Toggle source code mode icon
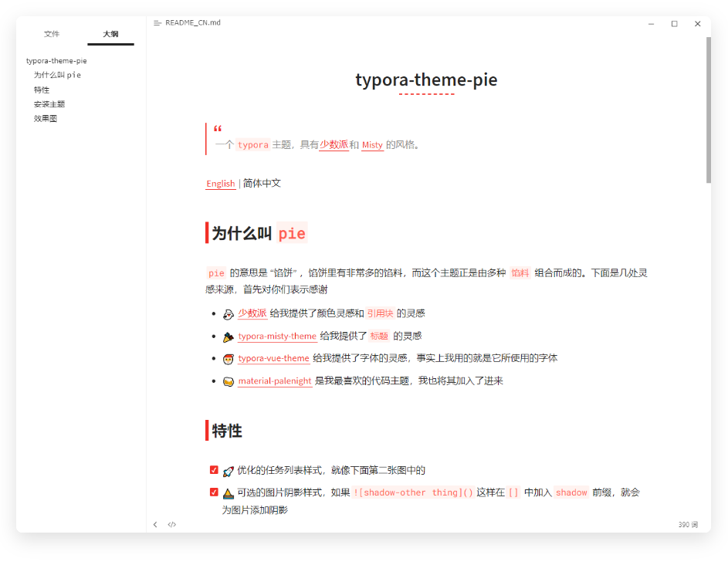728x565 pixels. (172, 525)
